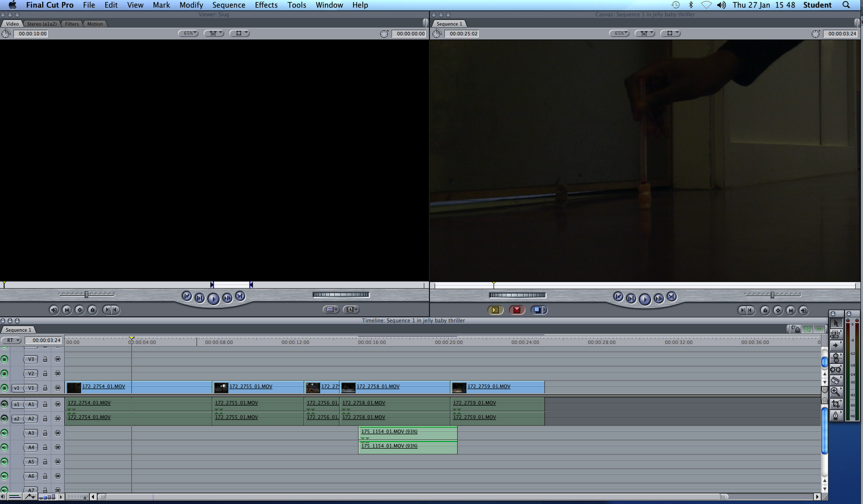
Task: Toggle V2 track visibility
Action: (x=5, y=374)
